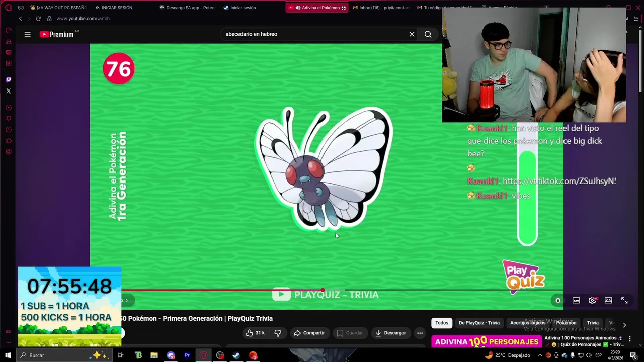
Task: Open OBS Studio from the taskbar
Action: pos(220,355)
